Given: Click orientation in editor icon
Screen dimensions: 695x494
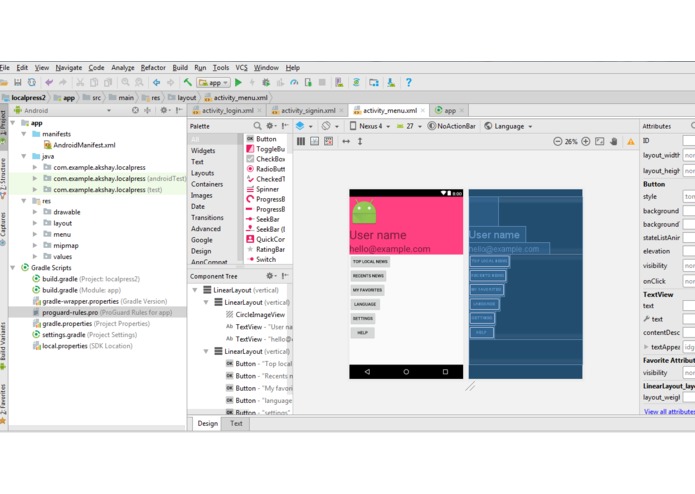Looking at the screenshot, I should [x=326, y=126].
